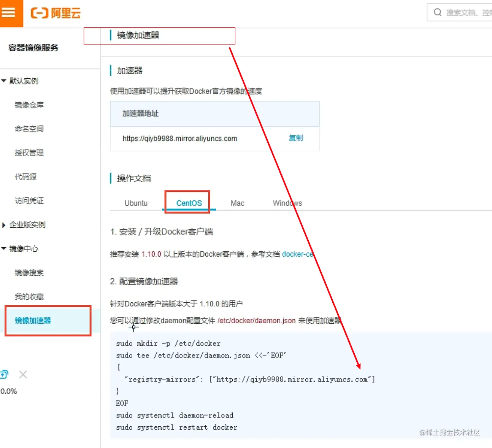This screenshot has width=492, height=448.
Task: Click the 0.0% value
Action: pos(8,391)
